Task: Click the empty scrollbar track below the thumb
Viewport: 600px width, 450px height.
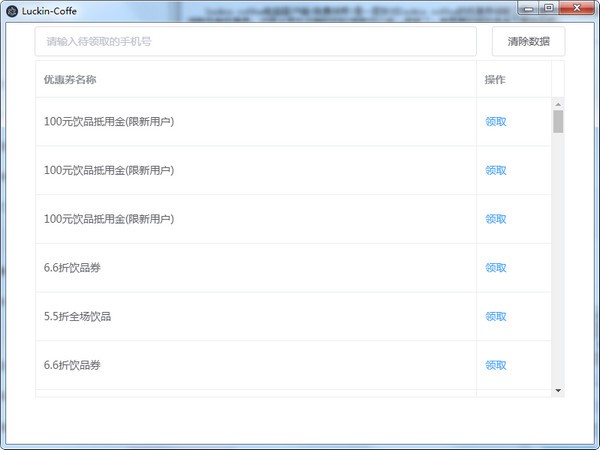Action: click(x=558, y=260)
